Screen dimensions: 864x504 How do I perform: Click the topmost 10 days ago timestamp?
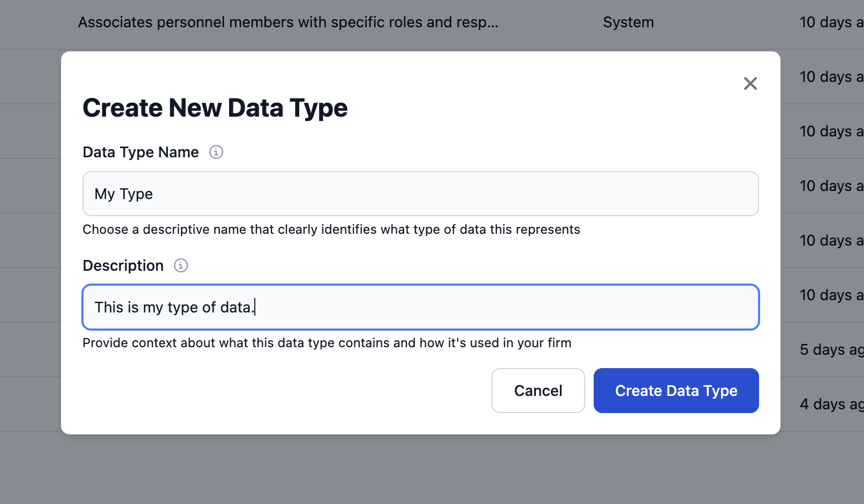coord(830,22)
